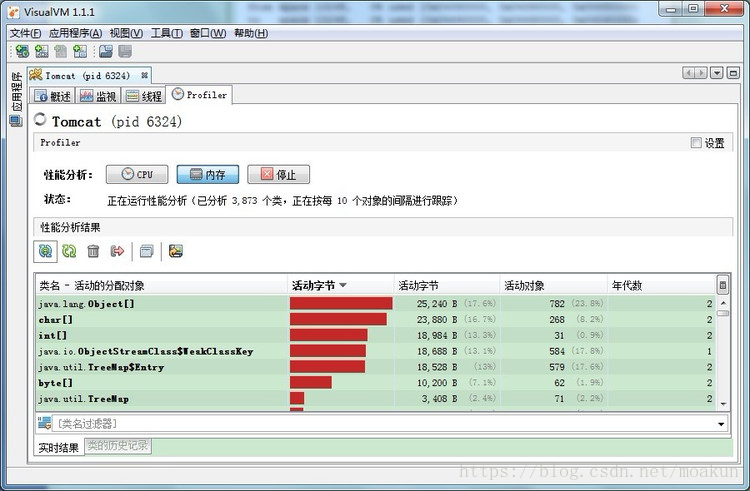Sort by numeric 活动字节 column header

click(x=447, y=285)
